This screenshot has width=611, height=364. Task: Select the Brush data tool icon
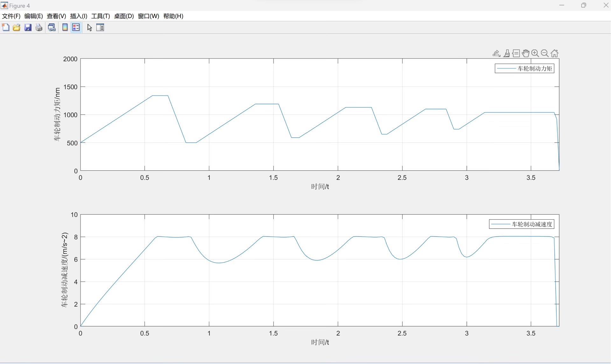point(506,53)
